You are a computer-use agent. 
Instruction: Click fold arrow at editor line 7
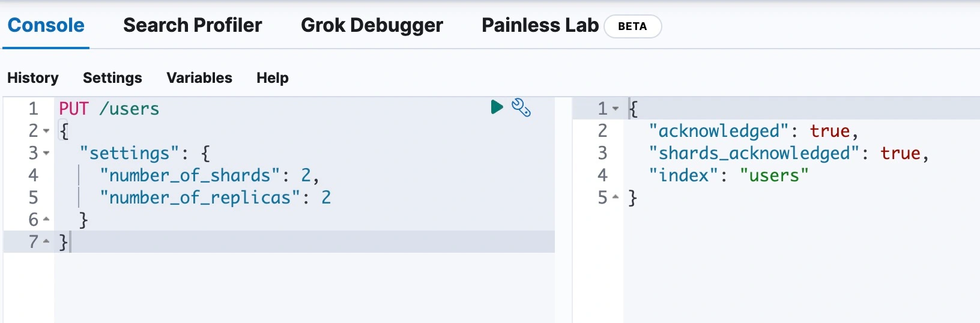pos(46,242)
